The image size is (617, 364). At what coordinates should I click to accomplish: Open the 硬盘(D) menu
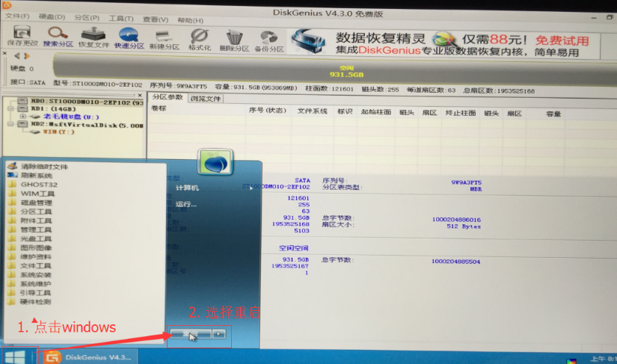(x=52, y=16)
